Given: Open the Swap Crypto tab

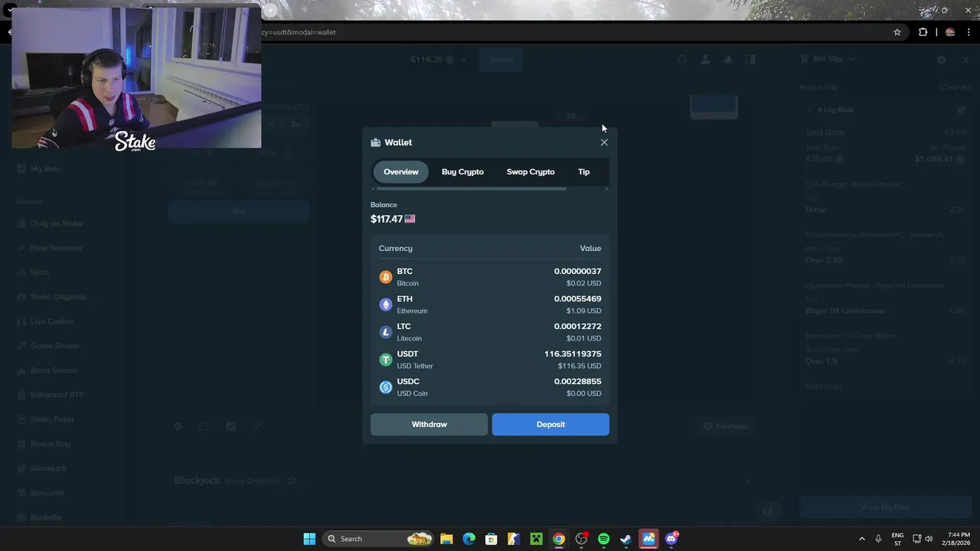Looking at the screenshot, I should [x=531, y=171].
